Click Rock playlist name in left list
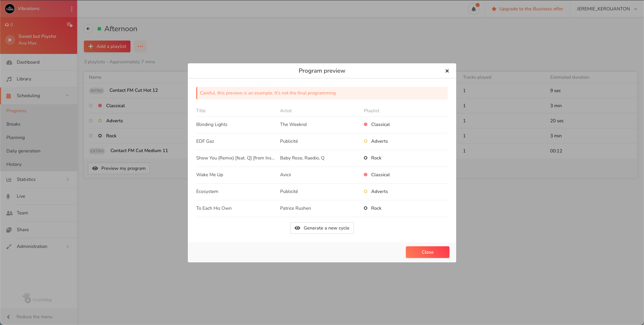The height and width of the screenshot is (325, 644). (111, 136)
